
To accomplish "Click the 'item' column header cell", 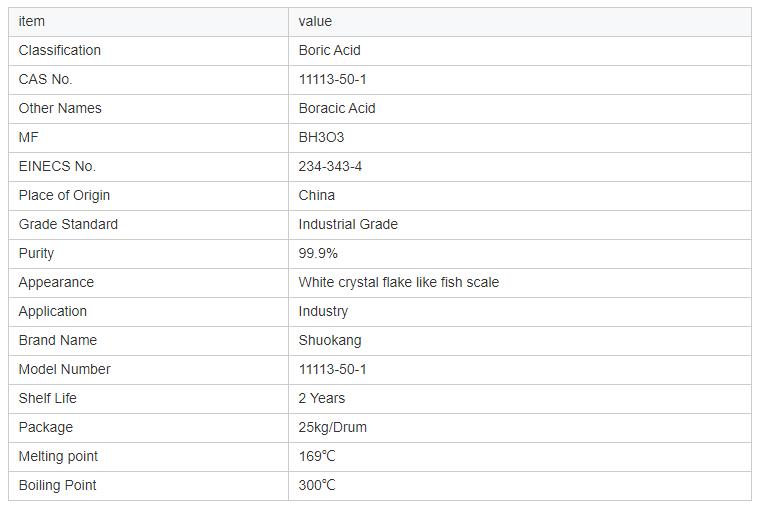I will [x=32, y=21].
